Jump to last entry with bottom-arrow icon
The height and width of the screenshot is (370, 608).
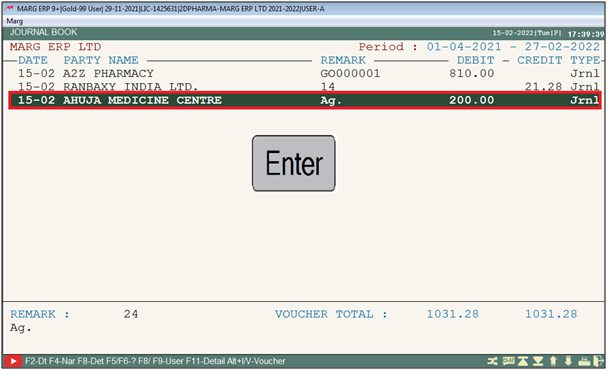pyautogui.click(x=538, y=361)
